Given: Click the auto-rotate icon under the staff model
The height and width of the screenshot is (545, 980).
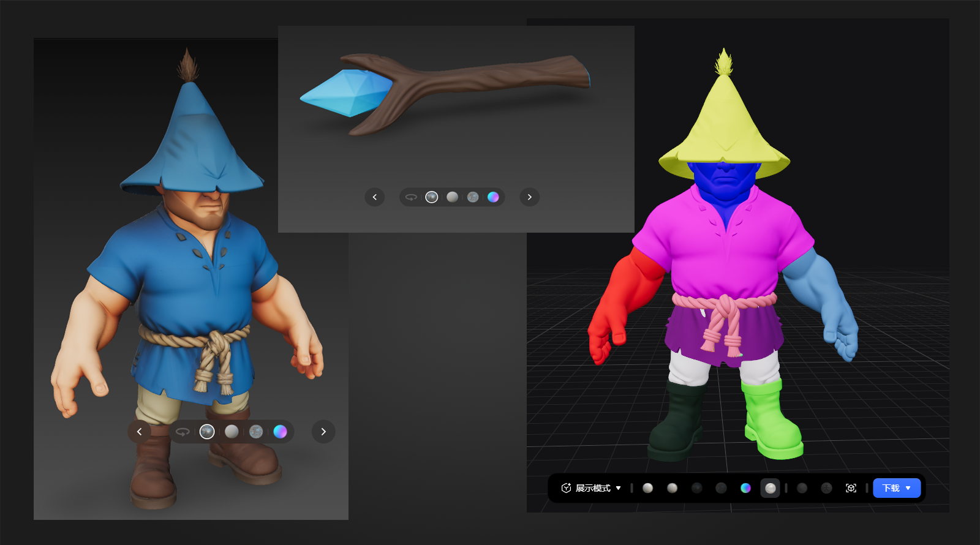Looking at the screenshot, I should click(x=411, y=197).
